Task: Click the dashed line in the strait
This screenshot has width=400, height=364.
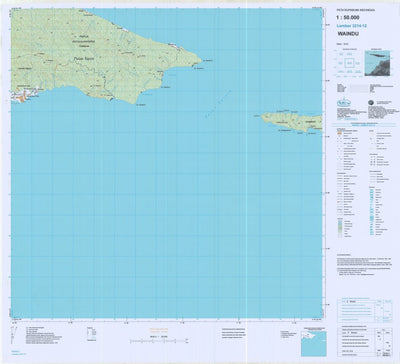Action: (x=218, y=103)
